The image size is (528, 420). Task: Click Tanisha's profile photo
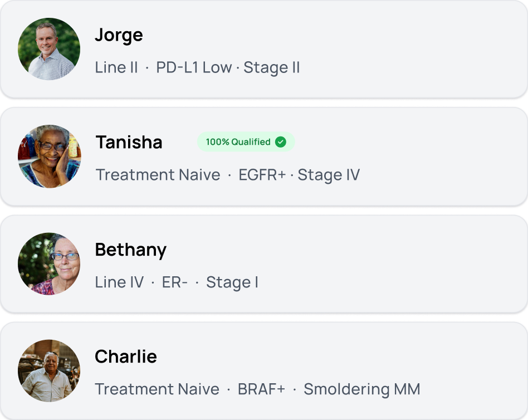(x=49, y=157)
